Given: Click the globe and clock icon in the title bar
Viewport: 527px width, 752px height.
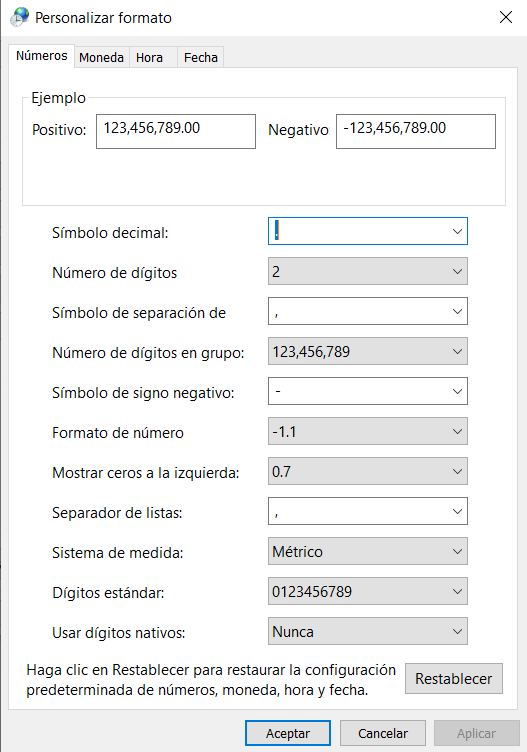Looking at the screenshot, I should [19, 17].
